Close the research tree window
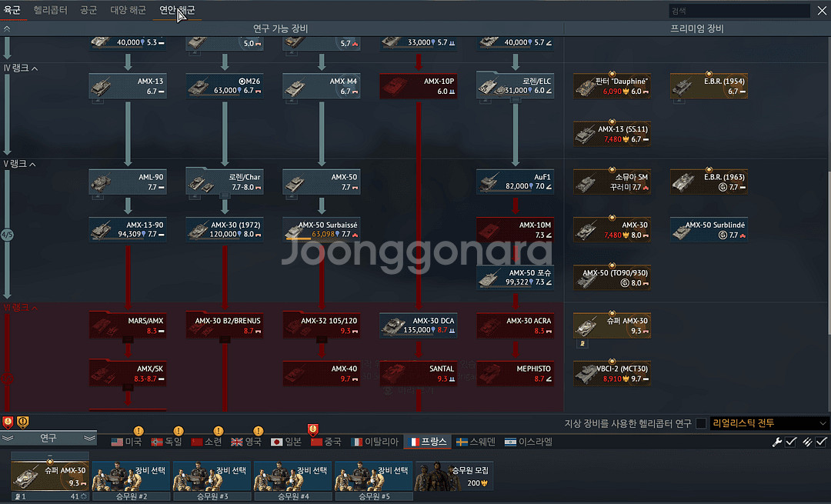 (822, 11)
